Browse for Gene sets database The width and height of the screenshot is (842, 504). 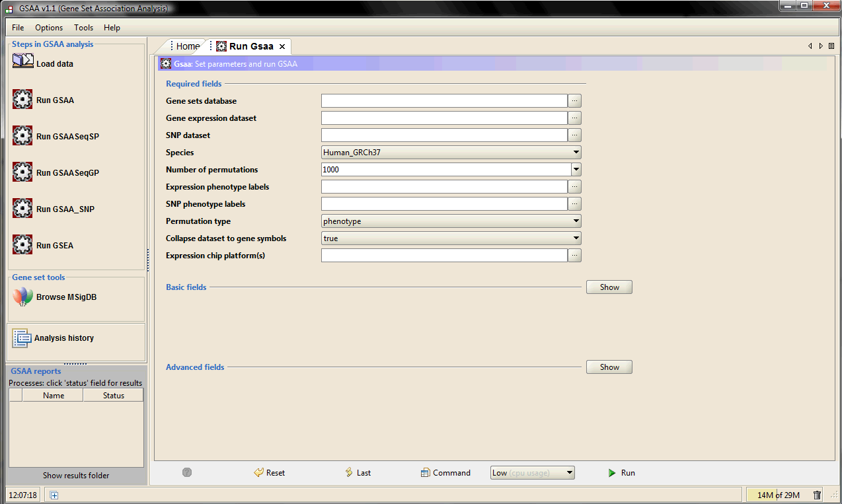click(x=575, y=100)
